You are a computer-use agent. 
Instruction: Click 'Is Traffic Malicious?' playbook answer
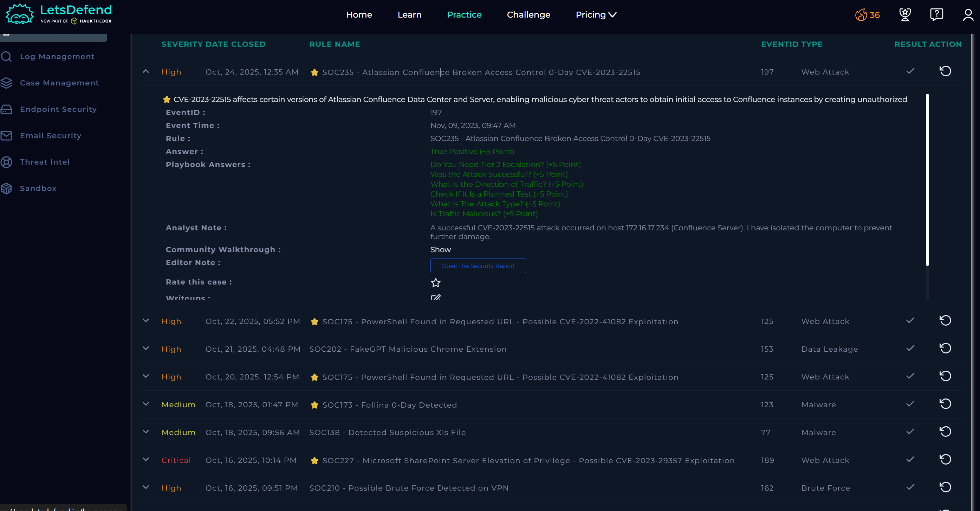tap(484, 214)
